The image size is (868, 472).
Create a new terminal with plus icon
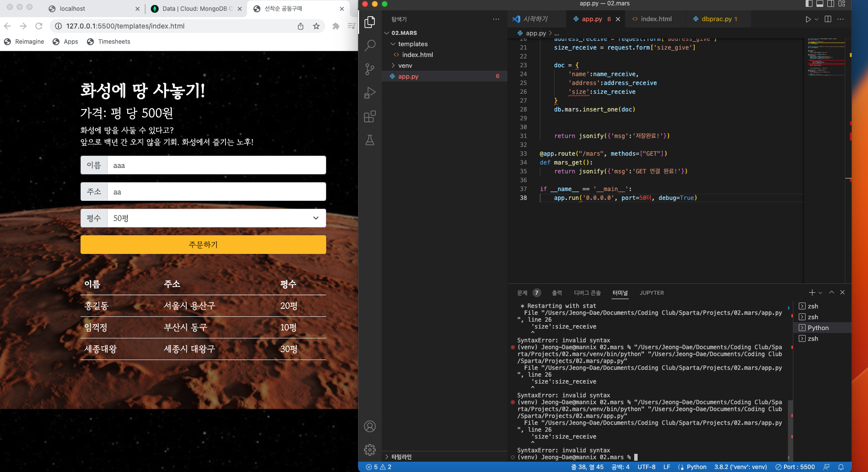tap(812, 293)
